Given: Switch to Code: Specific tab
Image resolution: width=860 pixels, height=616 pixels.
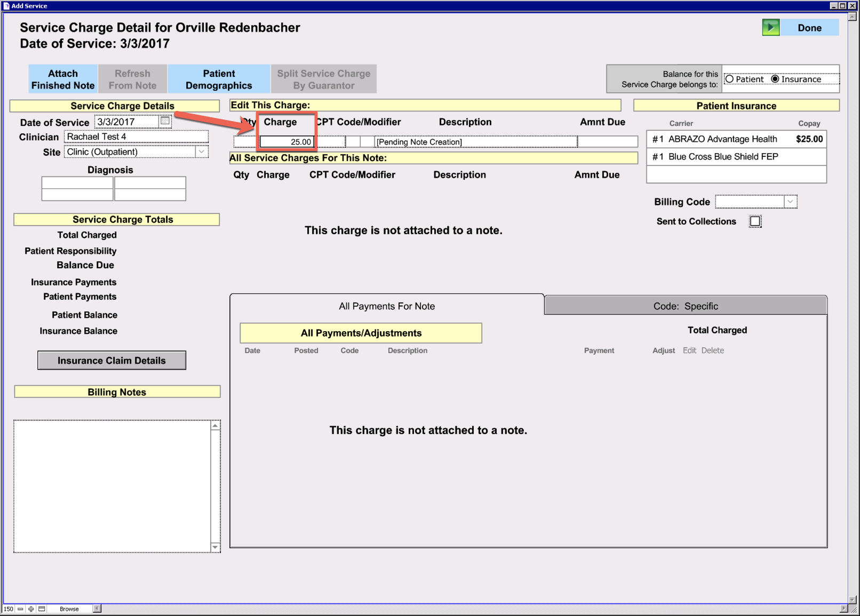Looking at the screenshot, I should tap(686, 306).
